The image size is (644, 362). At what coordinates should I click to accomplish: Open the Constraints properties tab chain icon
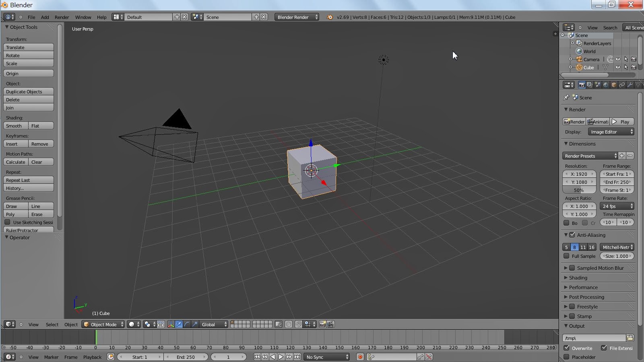pos(622,85)
